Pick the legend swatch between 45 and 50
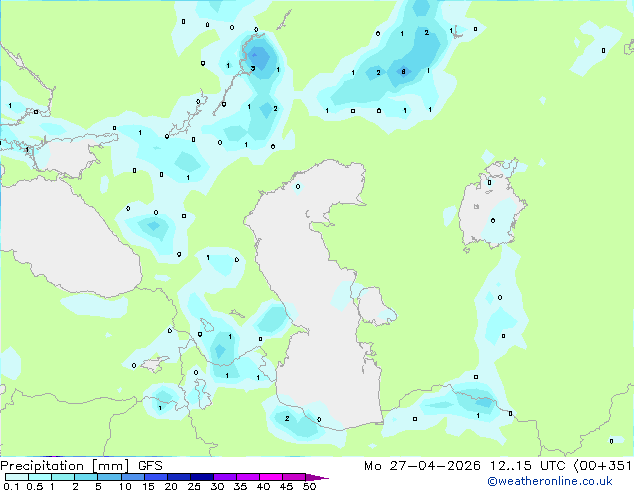The width and height of the screenshot is (634, 490). 294,477
